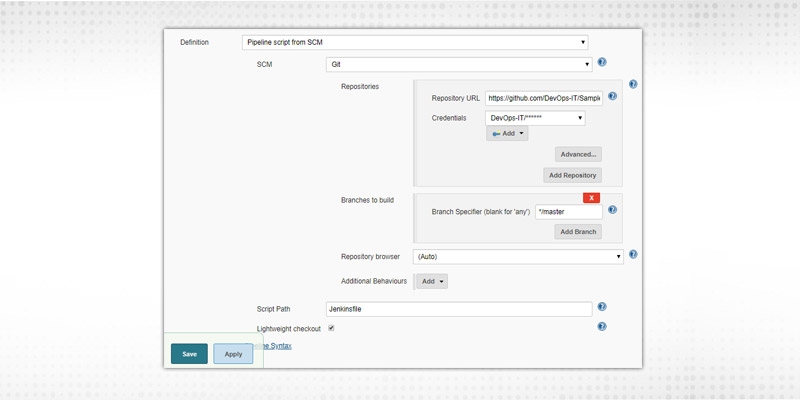800x400 pixels.
Task: Click Add Repository button
Action: coord(572,175)
